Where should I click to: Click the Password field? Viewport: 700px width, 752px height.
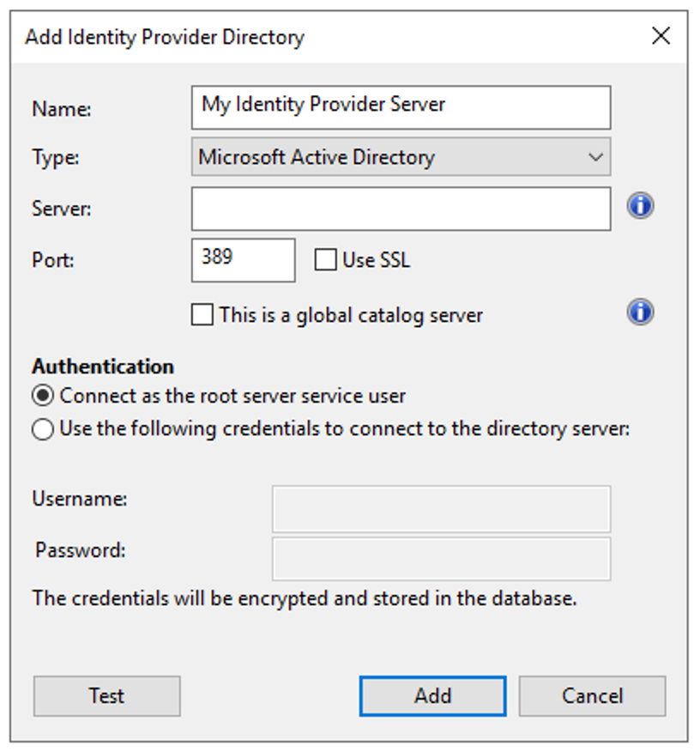click(x=441, y=559)
